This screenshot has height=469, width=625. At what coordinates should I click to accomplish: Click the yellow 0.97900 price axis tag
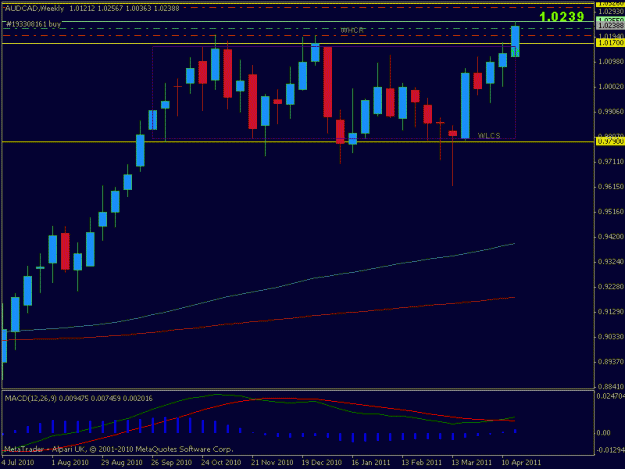(610, 141)
